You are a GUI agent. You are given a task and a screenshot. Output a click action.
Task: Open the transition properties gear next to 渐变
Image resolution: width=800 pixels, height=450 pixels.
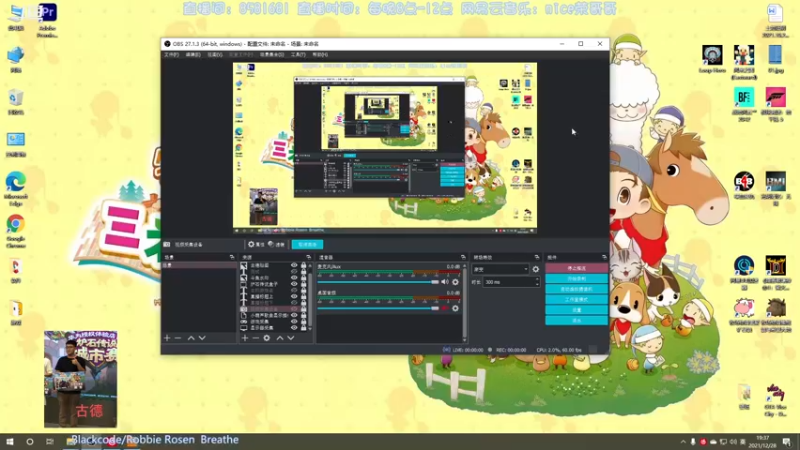coord(536,269)
